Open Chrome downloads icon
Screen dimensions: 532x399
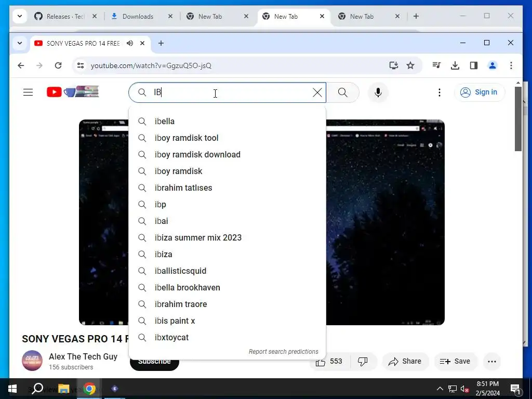coord(455,65)
